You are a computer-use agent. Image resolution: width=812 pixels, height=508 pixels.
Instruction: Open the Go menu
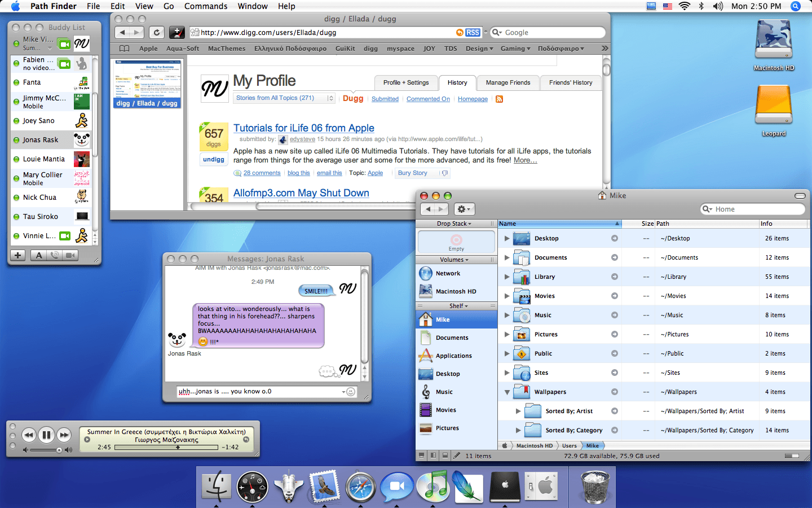[169, 6]
